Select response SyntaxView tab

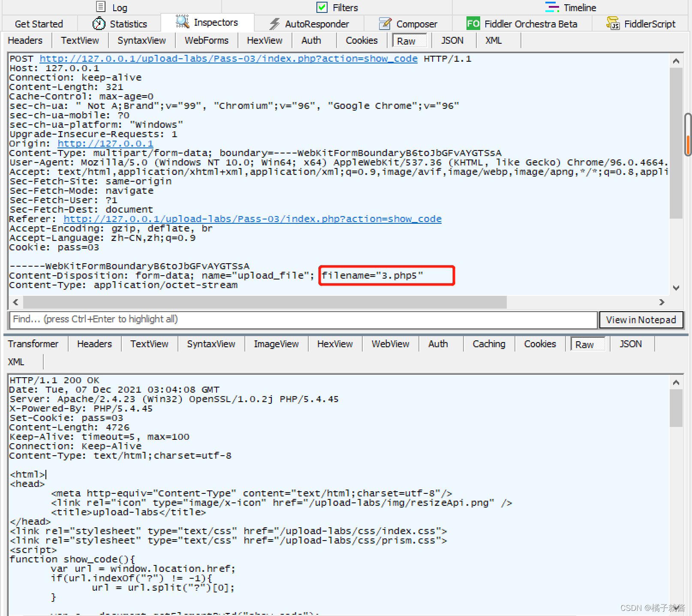211,344
